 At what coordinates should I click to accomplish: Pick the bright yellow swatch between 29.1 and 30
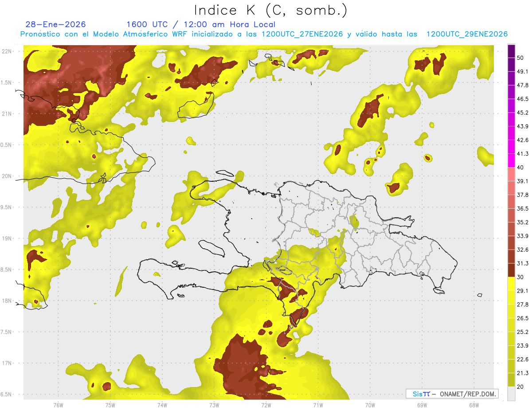pyautogui.click(x=511, y=284)
